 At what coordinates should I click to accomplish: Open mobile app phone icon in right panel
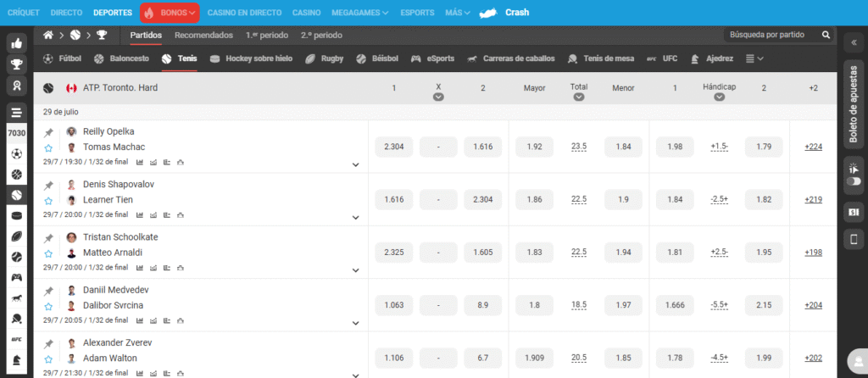pos(853,239)
